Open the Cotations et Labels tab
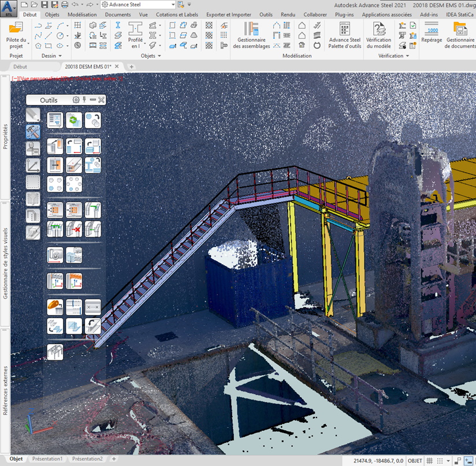The width and height of the screenshot is (476, 466). [176, 14]
